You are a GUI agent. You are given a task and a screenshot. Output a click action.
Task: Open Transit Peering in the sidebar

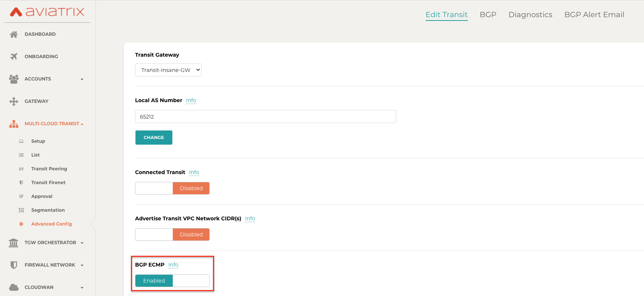49,169
